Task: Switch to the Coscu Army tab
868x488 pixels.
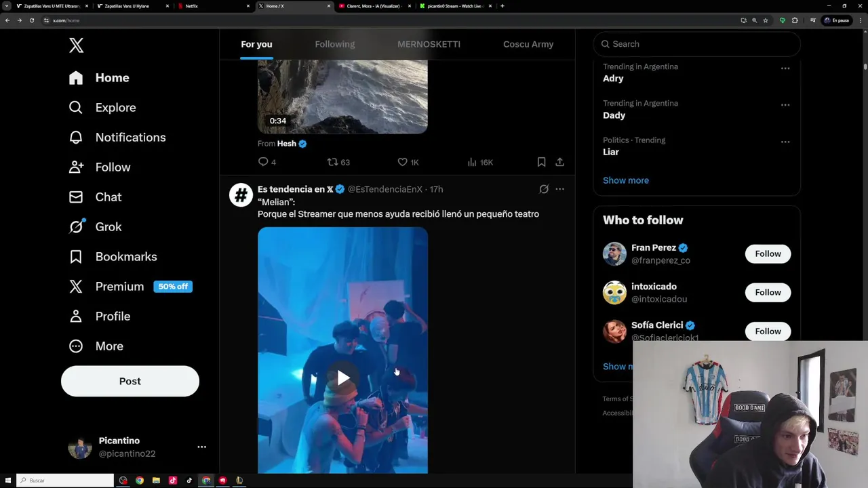Action: point(528,44)
